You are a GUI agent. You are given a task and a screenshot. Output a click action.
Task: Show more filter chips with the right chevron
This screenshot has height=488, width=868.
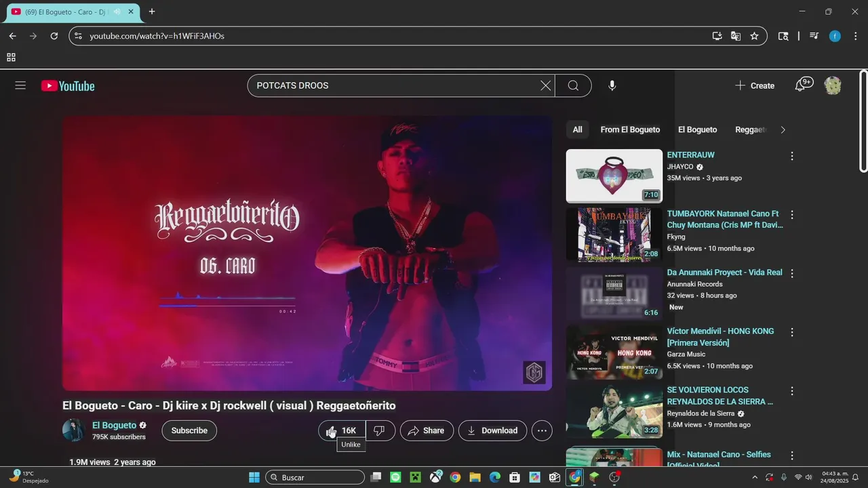click(783, 129)
